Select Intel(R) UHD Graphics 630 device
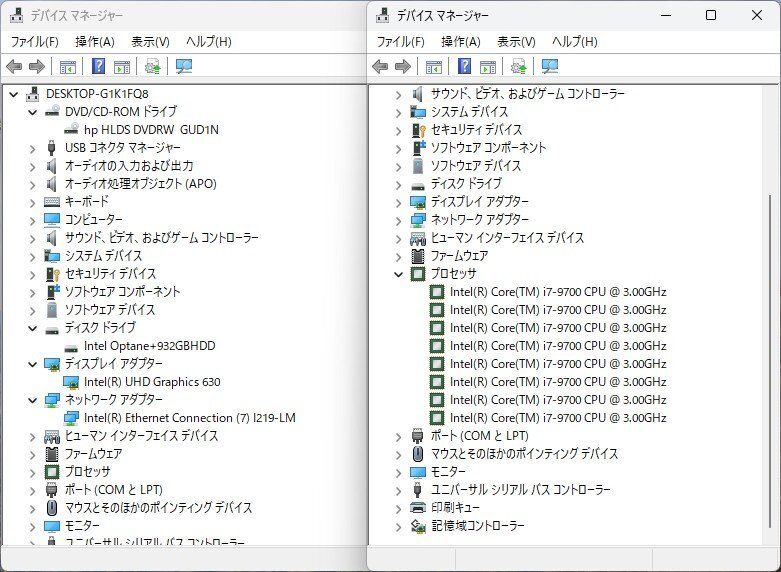781x572 pixels. pos(152,382)
